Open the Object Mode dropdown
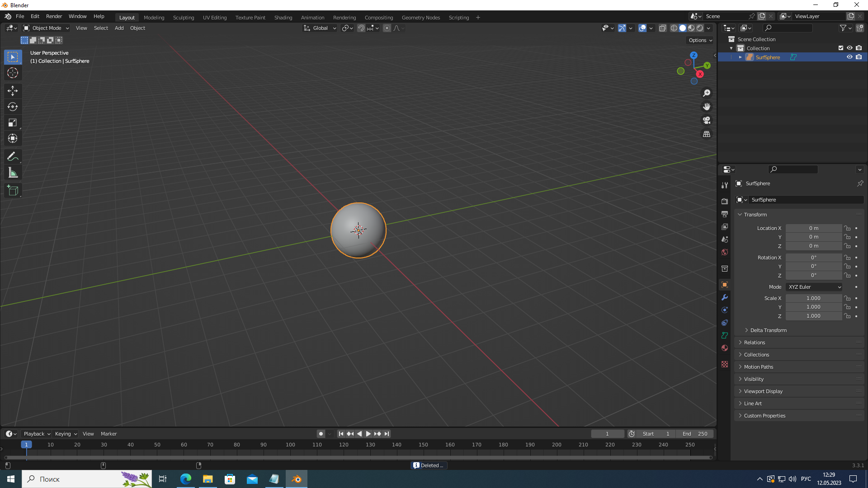Viewport: 868px width, 488px height. click(x=46, y=28)
